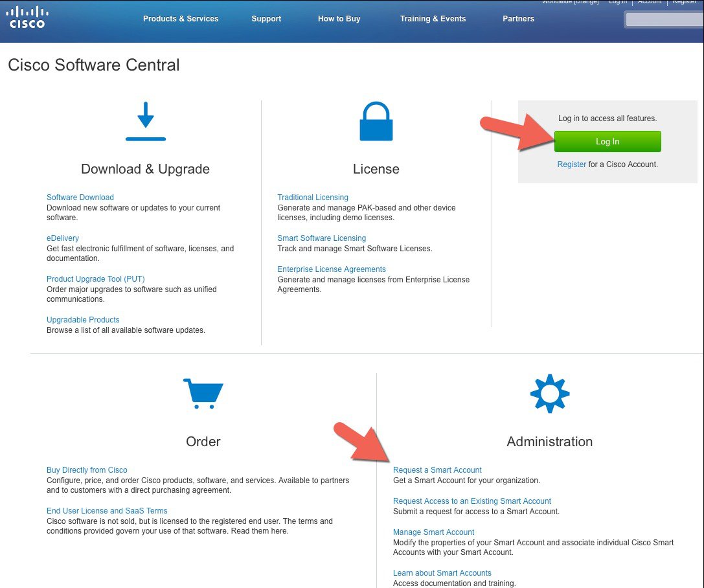704x588 pixels.
Task: Click "Browse a list of all available software updates."
Action: click(126, 330)
